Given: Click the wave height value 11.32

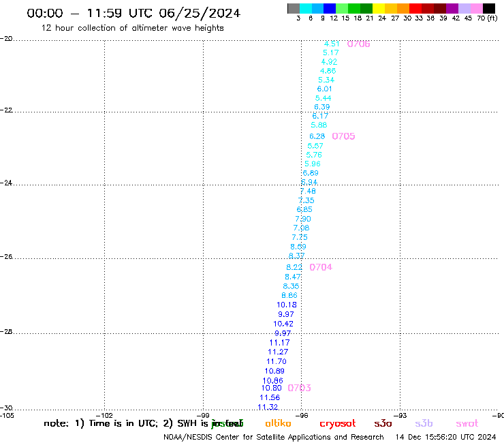Looking at the screenshot, I should coord(268,407).
